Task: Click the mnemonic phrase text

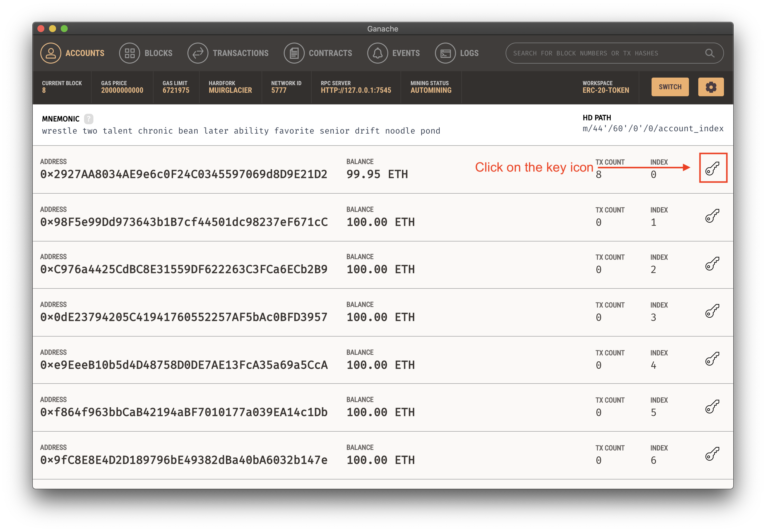Action: (x=241, y=131)
